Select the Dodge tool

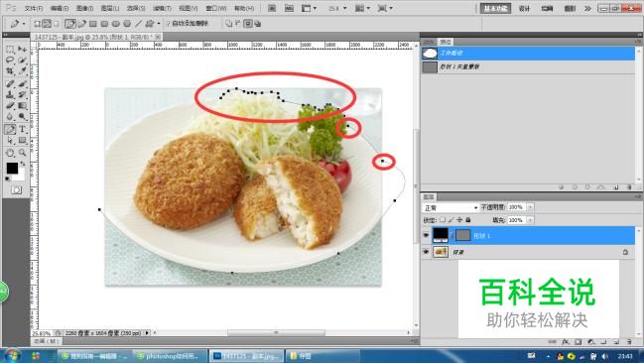[22, 116]
